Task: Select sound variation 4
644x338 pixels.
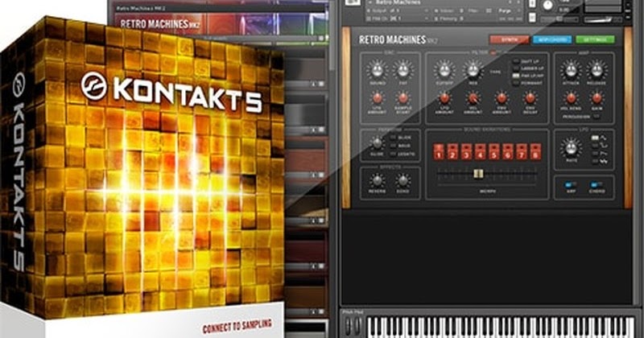Action: pos(480,151)
